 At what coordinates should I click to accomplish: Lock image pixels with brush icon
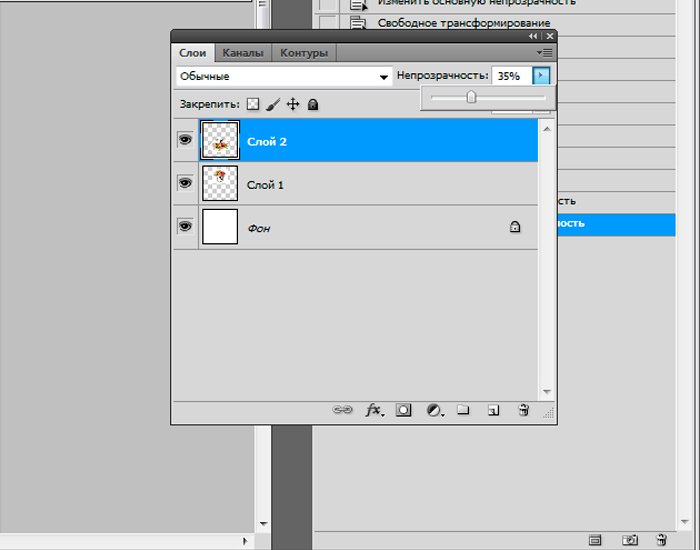pos(272,104)
